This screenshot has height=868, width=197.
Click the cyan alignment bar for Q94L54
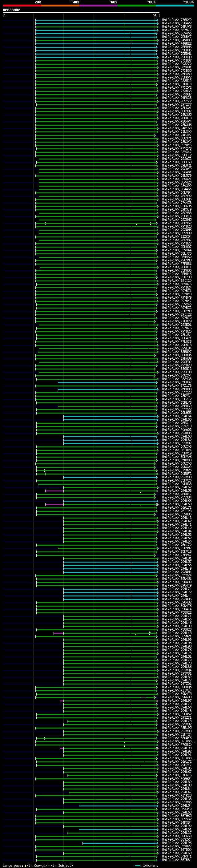(119, 806)
